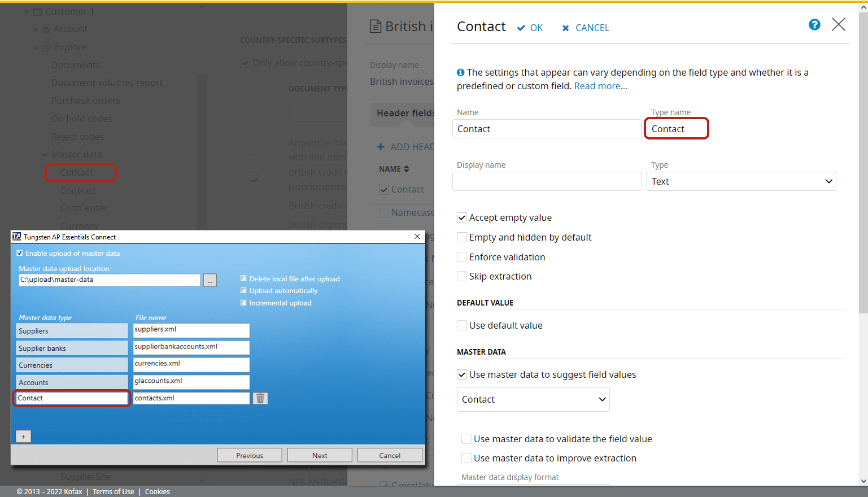Viewport: 868px width, 497px height.
Task: Click the blue help question mark icon
Action: pyautogui.click(x=814, y=25)
